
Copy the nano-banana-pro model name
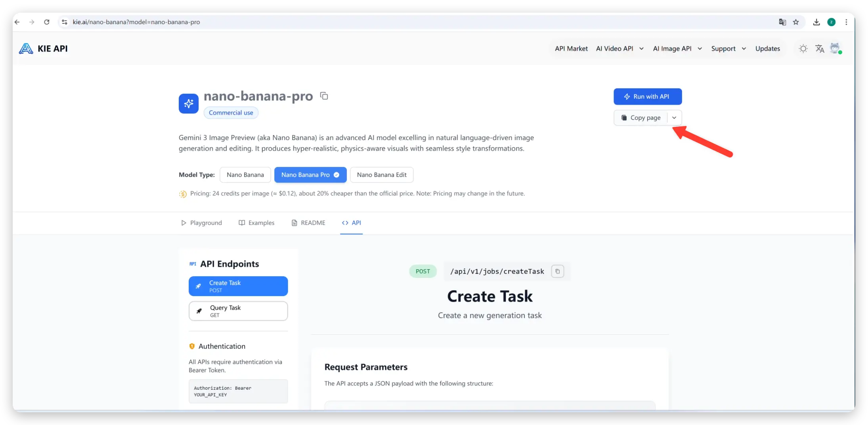324,96
